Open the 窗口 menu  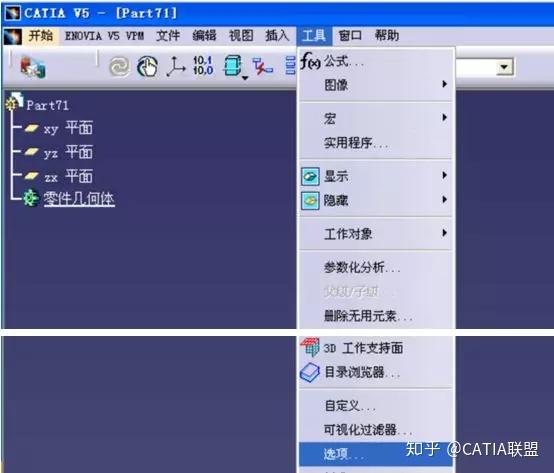[350, 36]
